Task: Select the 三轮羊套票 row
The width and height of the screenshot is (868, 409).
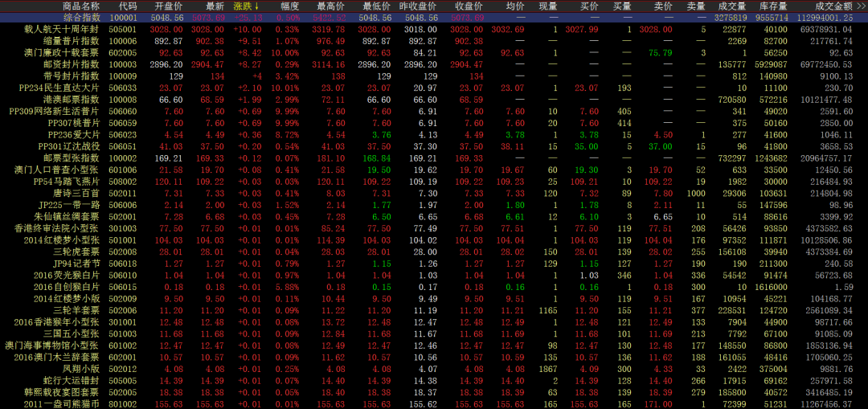Action: point(434,310)
